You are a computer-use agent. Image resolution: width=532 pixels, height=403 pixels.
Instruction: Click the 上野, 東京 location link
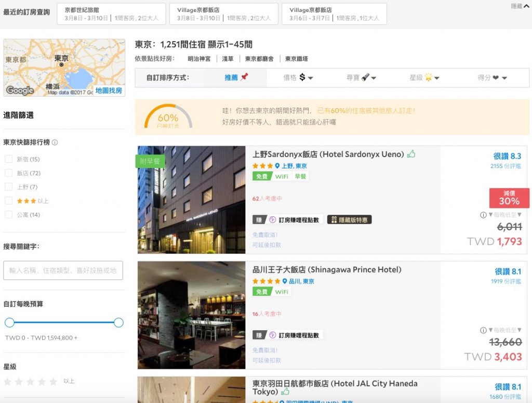pyautogui.click(x=294, y=166)
